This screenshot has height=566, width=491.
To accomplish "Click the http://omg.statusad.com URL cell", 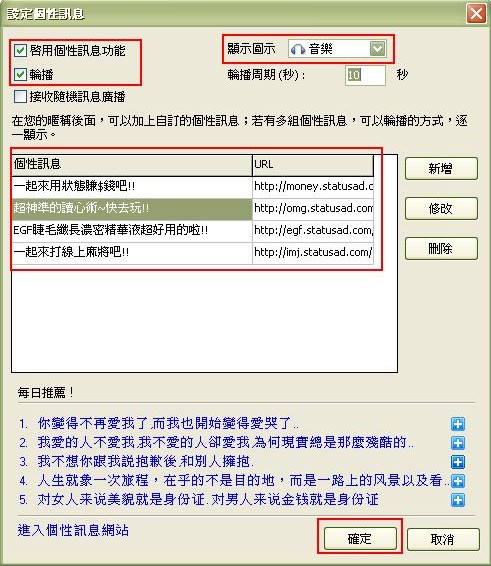I will coord(313,209).
